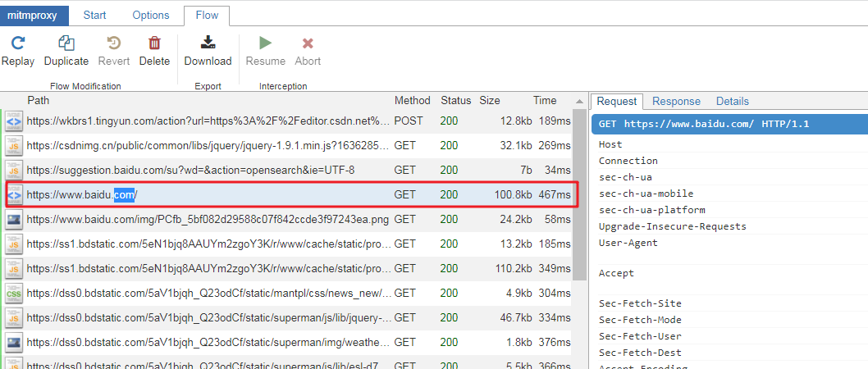
Task: Open the Details tab in detail pane
Action: pyautogui.click(x=733, y=101)
